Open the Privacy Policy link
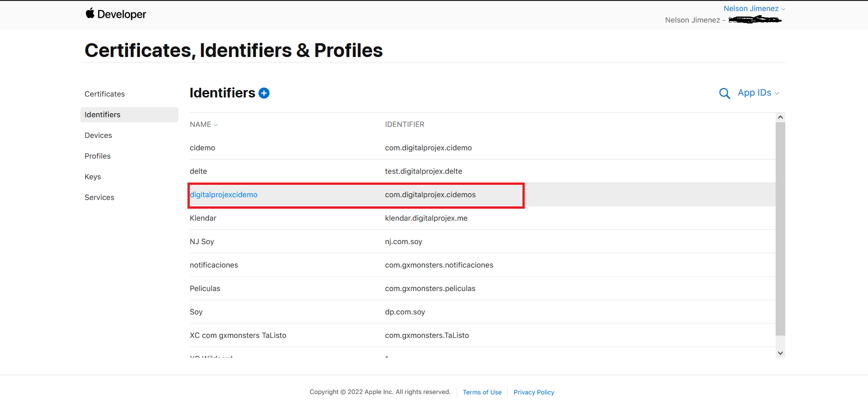 [x=533, y=392]
